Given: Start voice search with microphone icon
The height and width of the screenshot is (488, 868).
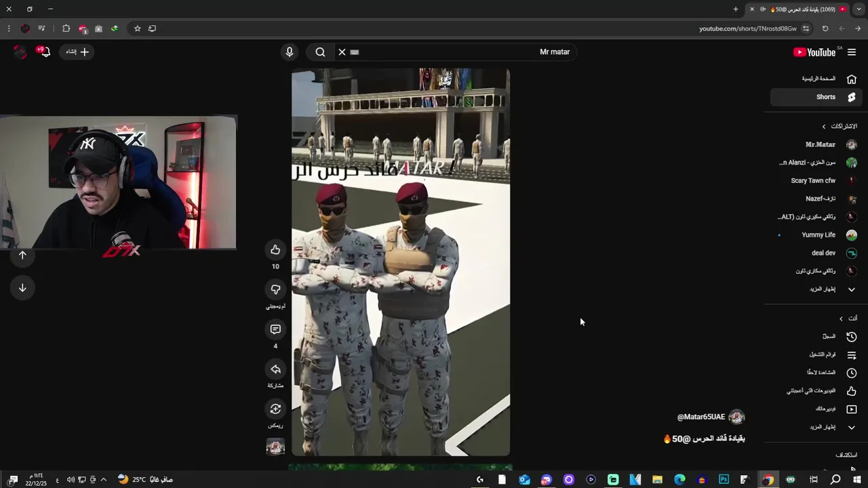Looking at the screenshot, I should (290, 52).
